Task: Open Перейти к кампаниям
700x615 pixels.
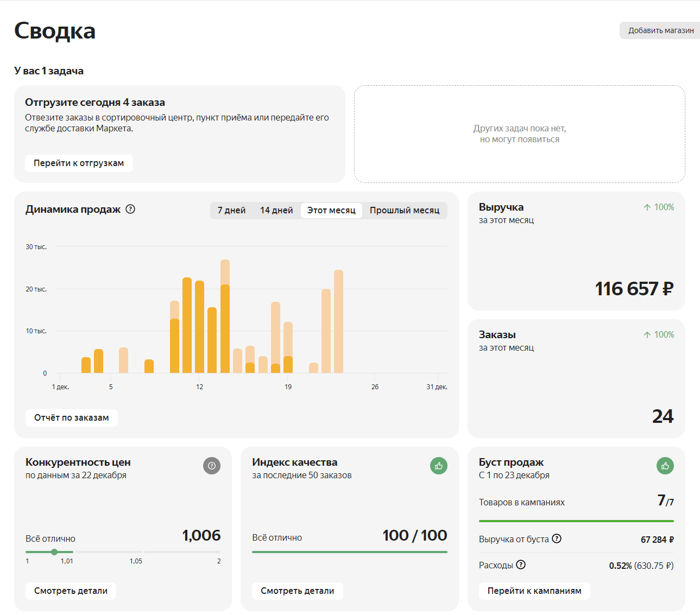Action: [534, 591]
